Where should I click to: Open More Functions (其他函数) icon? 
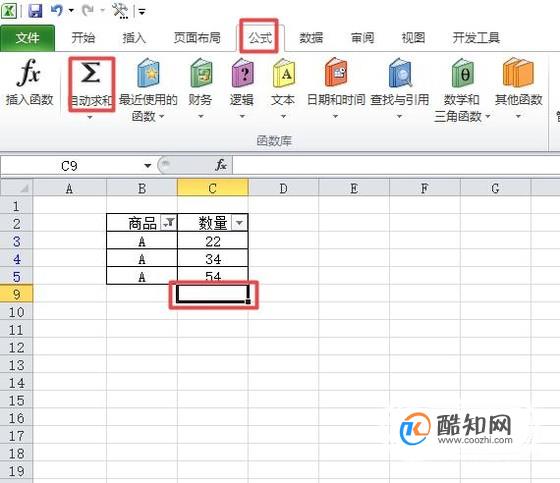point(518,73)
